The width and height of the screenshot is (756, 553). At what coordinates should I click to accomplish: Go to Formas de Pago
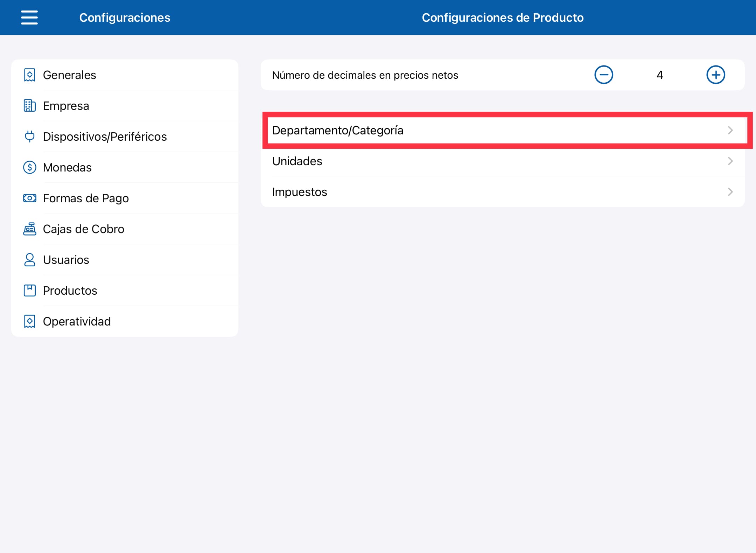pos(125,198)
